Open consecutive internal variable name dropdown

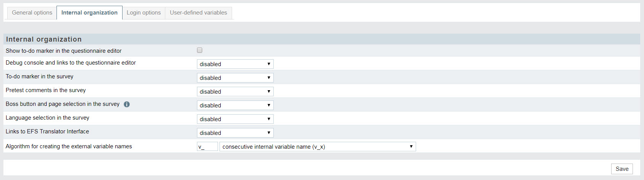(x=318, y=147)
